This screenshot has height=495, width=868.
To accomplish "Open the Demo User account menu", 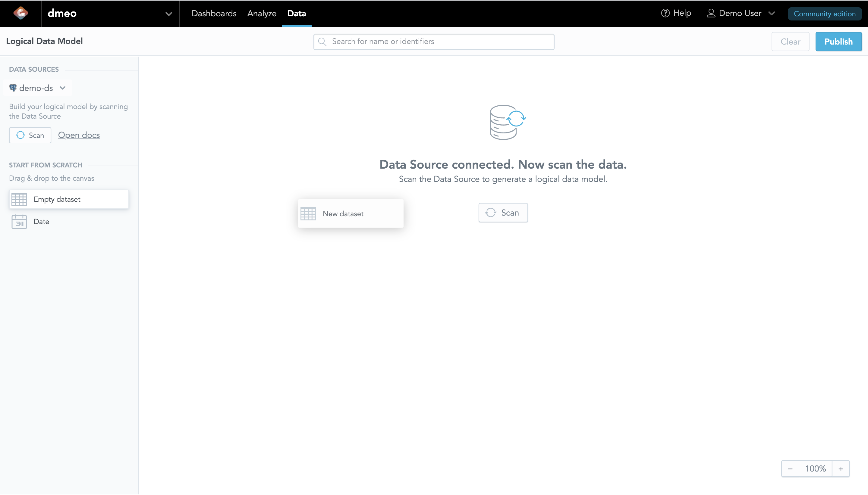I will click(x=741, y=13).
